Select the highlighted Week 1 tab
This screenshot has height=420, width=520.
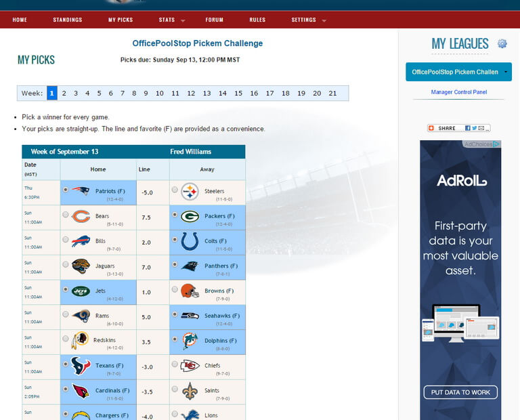[52, 93]
